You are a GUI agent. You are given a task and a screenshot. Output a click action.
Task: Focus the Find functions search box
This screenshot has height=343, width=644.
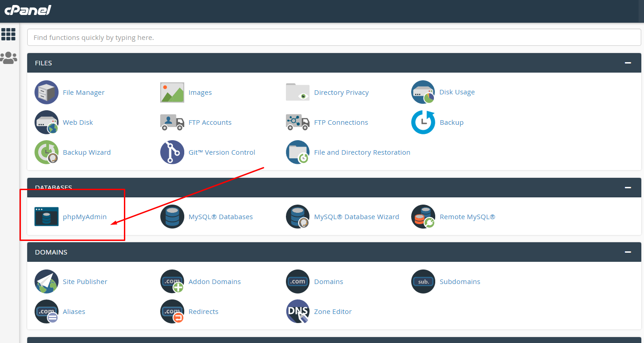[334, 38]
